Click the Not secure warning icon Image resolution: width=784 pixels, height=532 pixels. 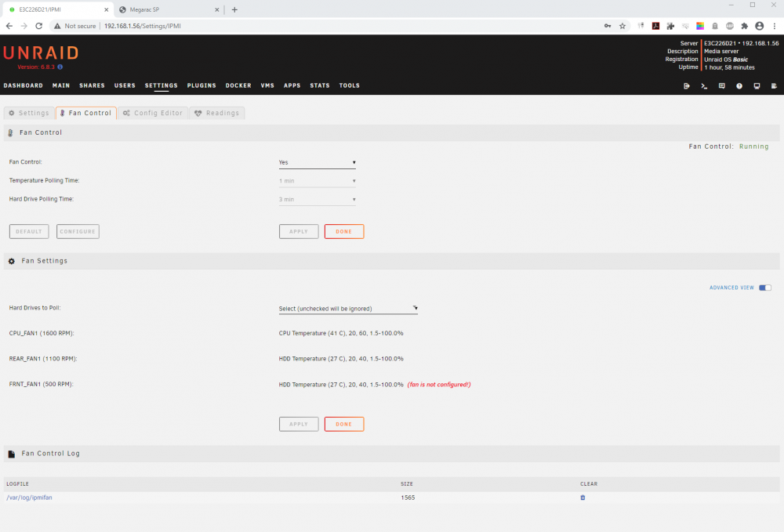coord(57,26)
